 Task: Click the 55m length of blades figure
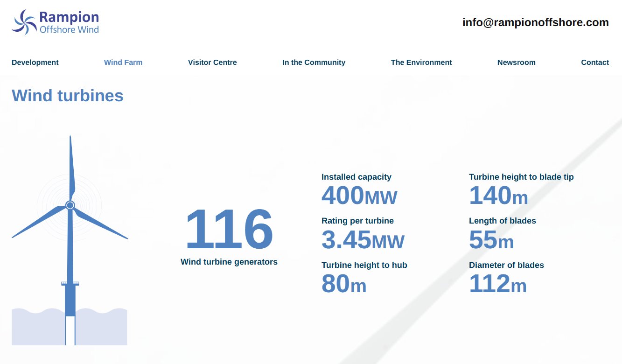coord(491,240)
